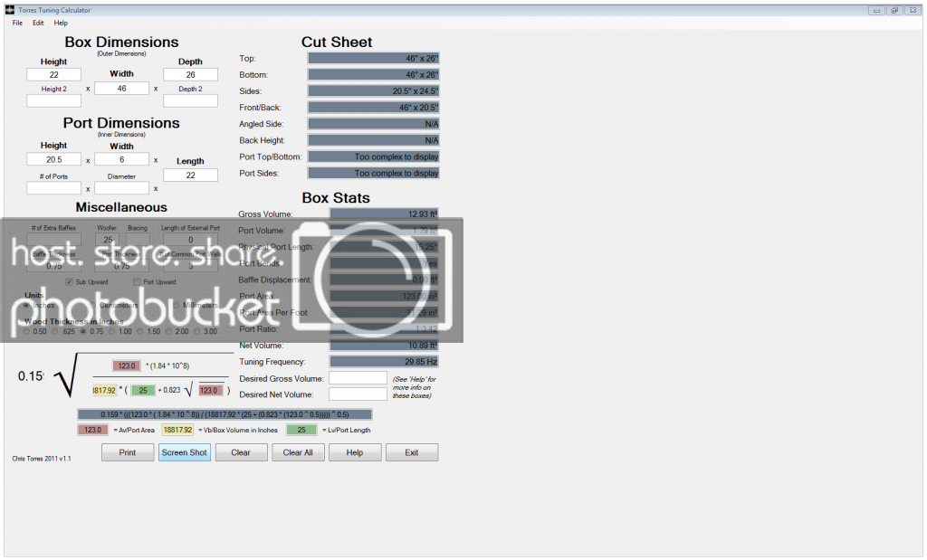Click the Length of External Port field
The width and height of the screenshot is (927, 560).
pos(190,240)
